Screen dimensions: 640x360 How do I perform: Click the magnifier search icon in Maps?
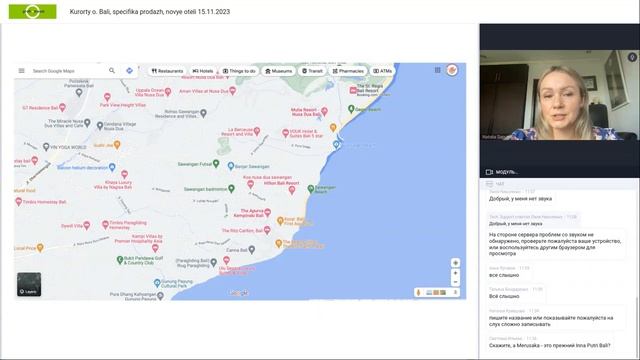[112, 71]
